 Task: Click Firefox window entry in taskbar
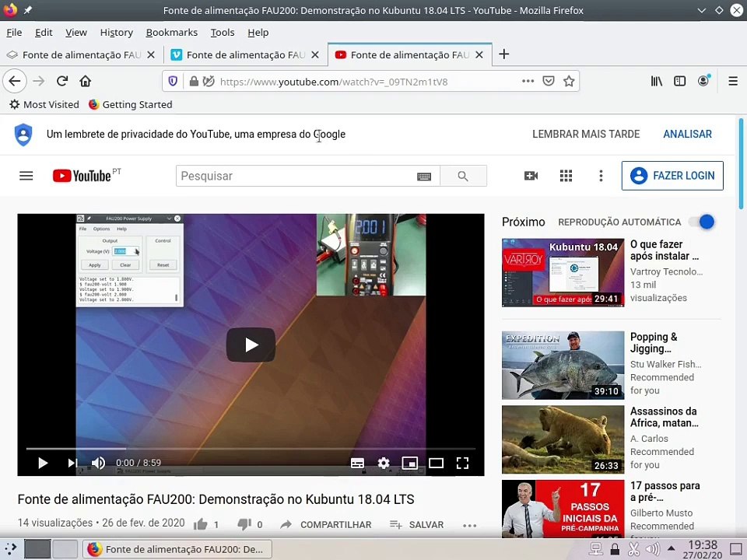(177, 549)
